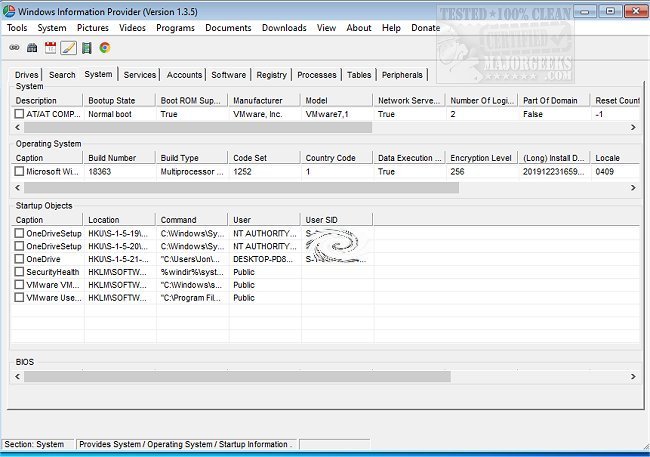Click the Normal boot cell

click(x=120, y=114)
